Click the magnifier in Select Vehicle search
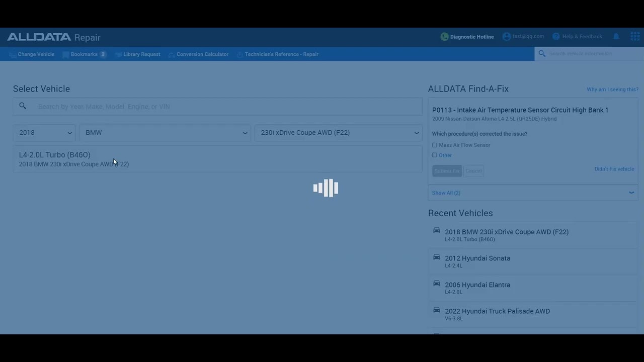Image resolution: width=644 pixels, height=362 pixels. [x=23, y=106]
